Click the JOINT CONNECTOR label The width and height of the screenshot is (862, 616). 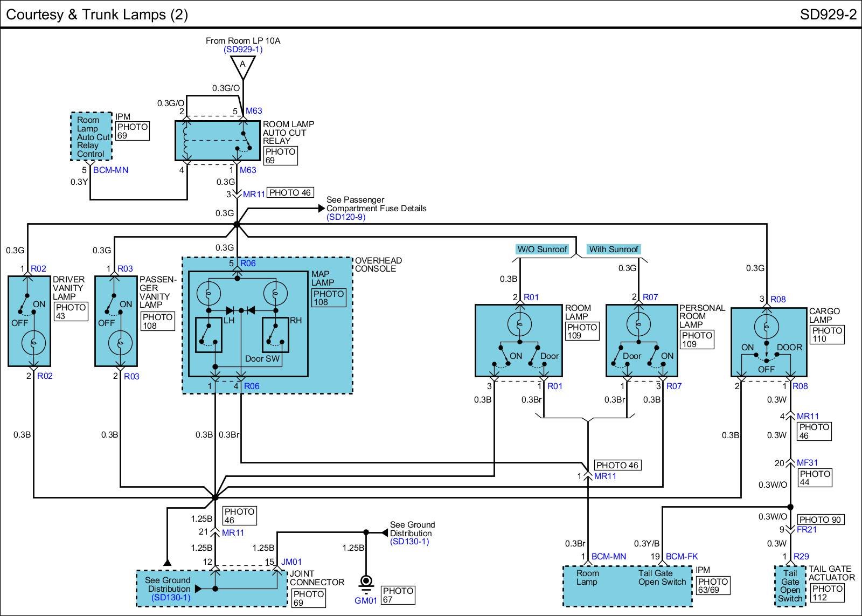[317, 578]
